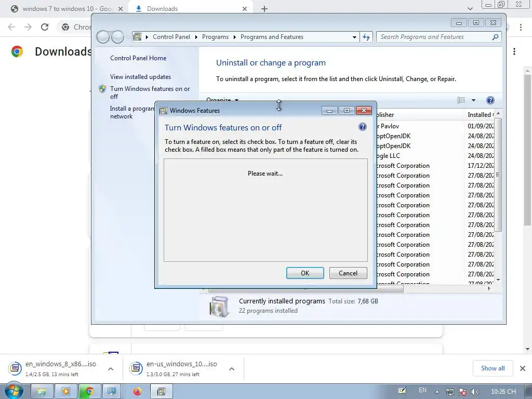Select the Downloads tab in Chrome
532x399 pixels.
click(190, 9)
